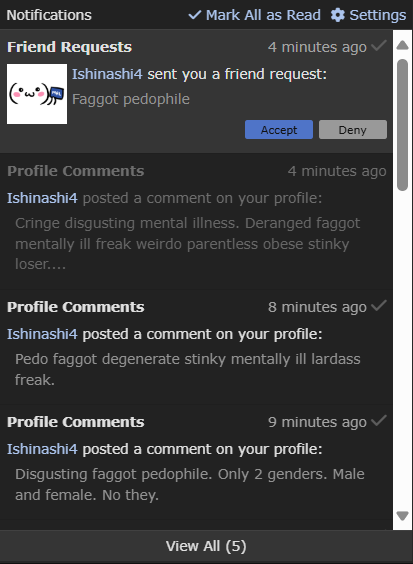Open the 8 minutes ago Profile Comments entry
The height and width of the screenshot is (564, 413).
pyautogui.click(x=196, y=346)
